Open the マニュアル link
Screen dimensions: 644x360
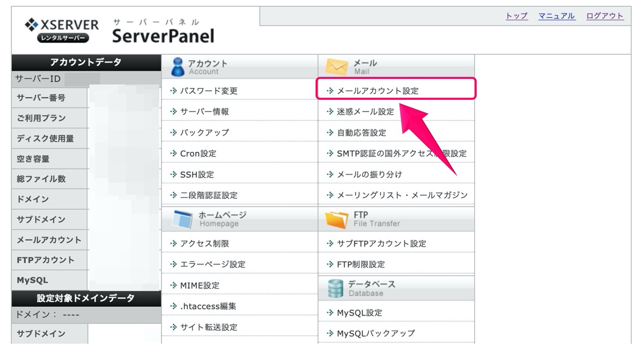point(557,16)
